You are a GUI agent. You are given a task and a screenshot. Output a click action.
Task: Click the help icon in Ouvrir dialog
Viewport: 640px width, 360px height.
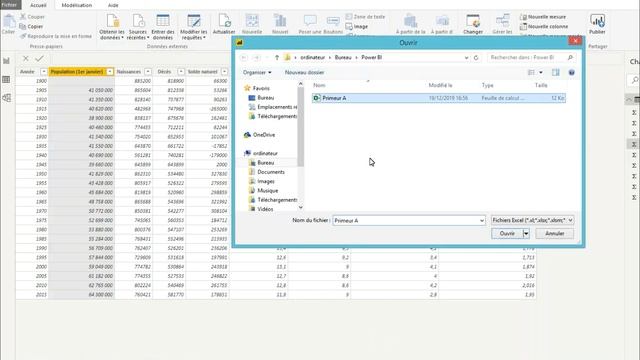coord(571,72)
